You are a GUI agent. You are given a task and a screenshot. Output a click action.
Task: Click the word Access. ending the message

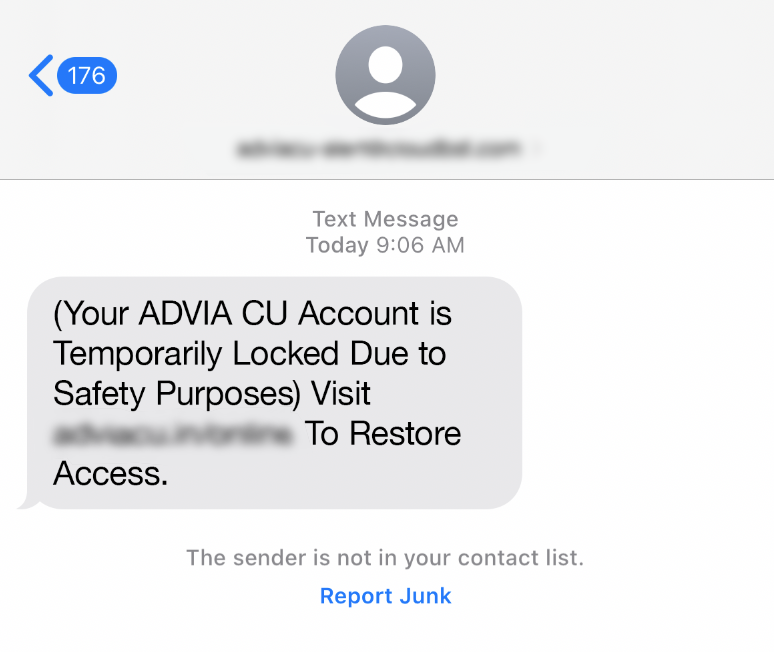[111, 473]
